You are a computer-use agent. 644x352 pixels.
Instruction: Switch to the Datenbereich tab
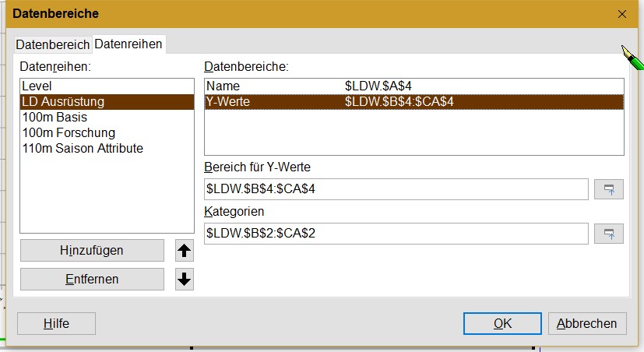tap(53, 44)
